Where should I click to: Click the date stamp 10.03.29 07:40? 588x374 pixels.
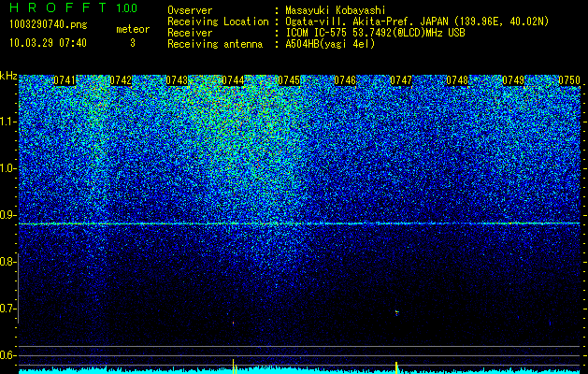tap(48, 43)
